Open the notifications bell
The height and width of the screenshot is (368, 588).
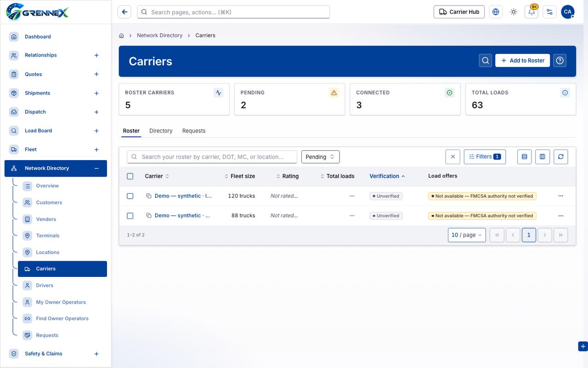click(x=531, y=12)
